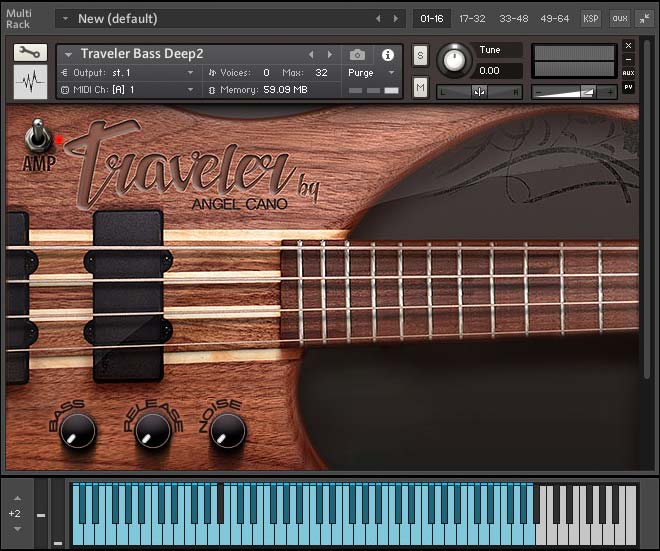Shift keyboard octave down with the arrow
Image resolution: width=660 pixels, height=551 pixels.
(x=17, y=529)
